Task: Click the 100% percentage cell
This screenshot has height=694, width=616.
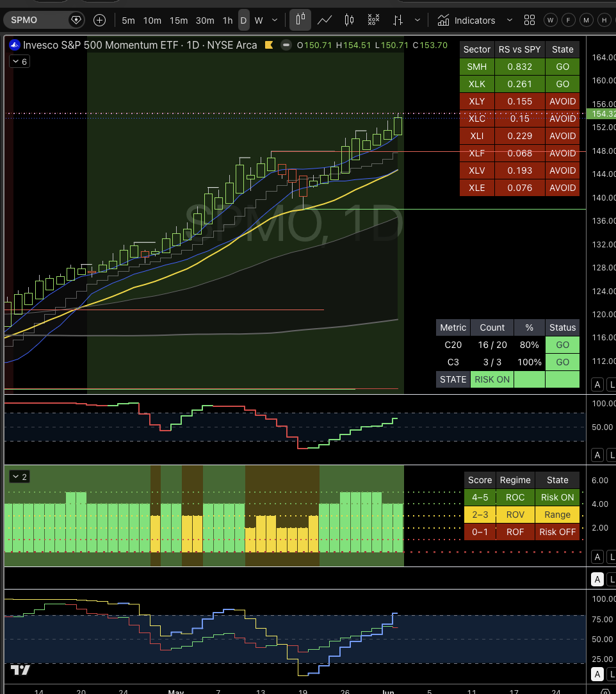Action: [x=530, y=362]
